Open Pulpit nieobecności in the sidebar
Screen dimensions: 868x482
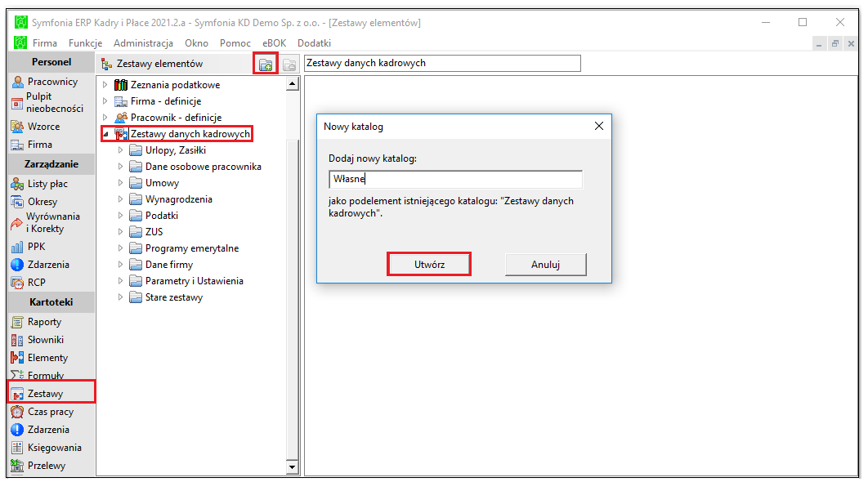pos(47,102)
